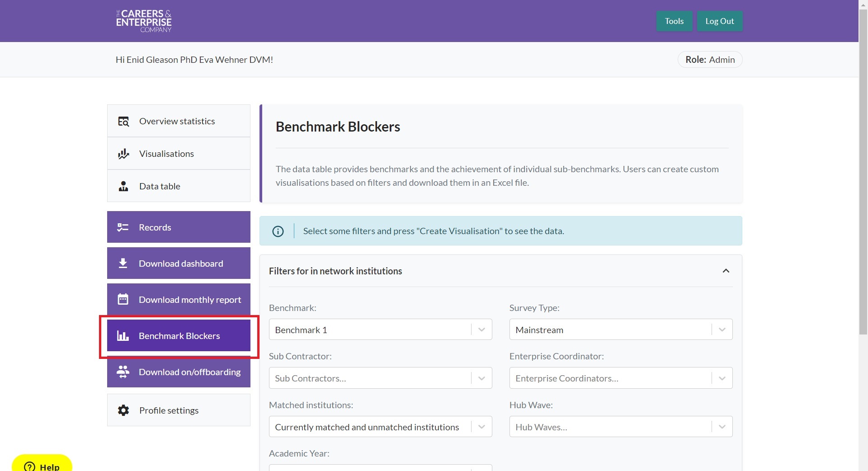Open the Benchmark Blockers menu item
Viewport: 868px width, 471px height.
(179, 336)
